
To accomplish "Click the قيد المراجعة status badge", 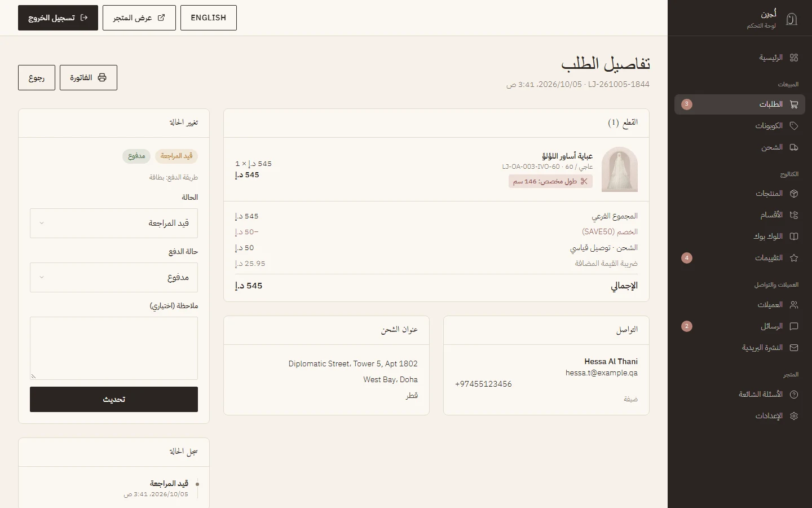I will [176, 156].
